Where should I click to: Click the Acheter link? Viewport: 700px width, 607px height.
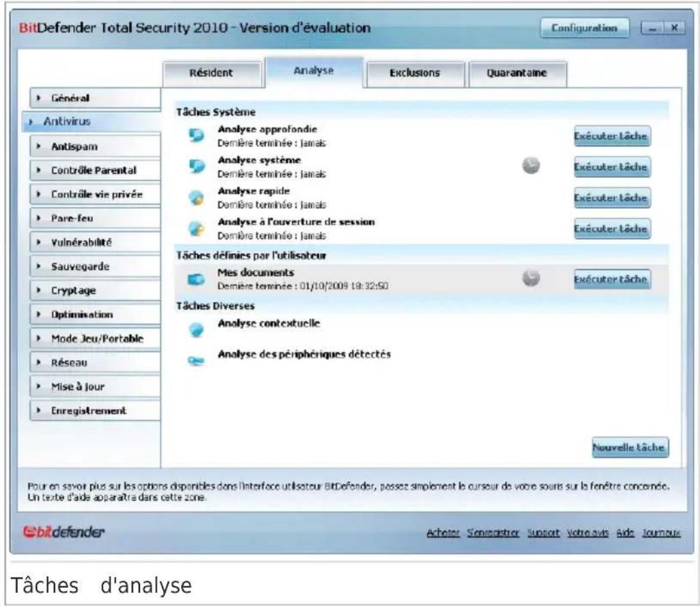(x=443, y=533)
